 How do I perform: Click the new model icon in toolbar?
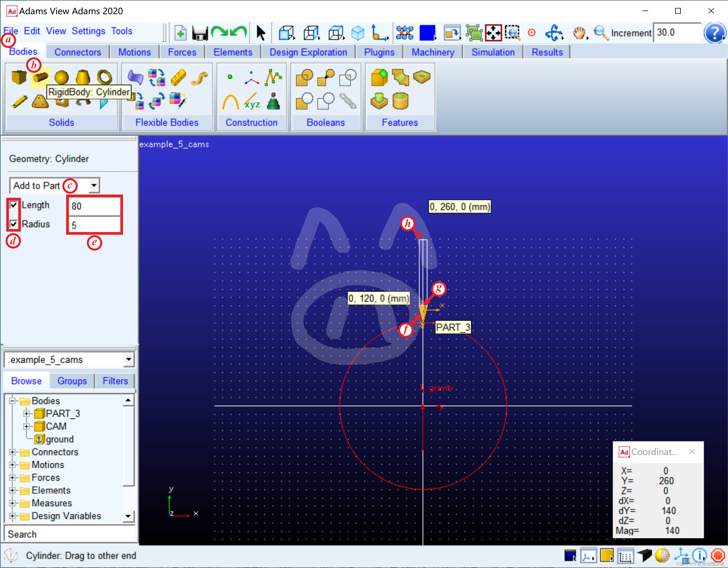click(180, 33)
